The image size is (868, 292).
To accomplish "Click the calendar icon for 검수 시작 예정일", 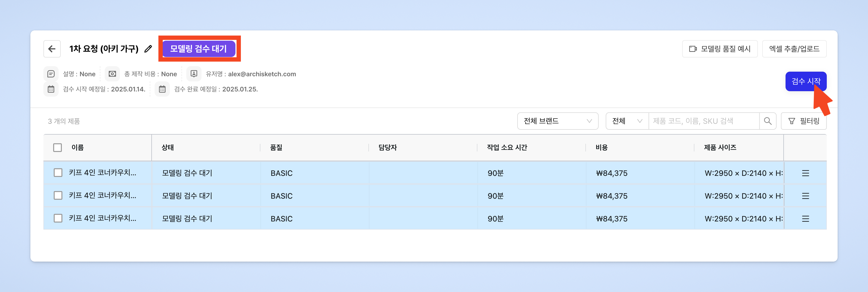I will pos(51,89).
